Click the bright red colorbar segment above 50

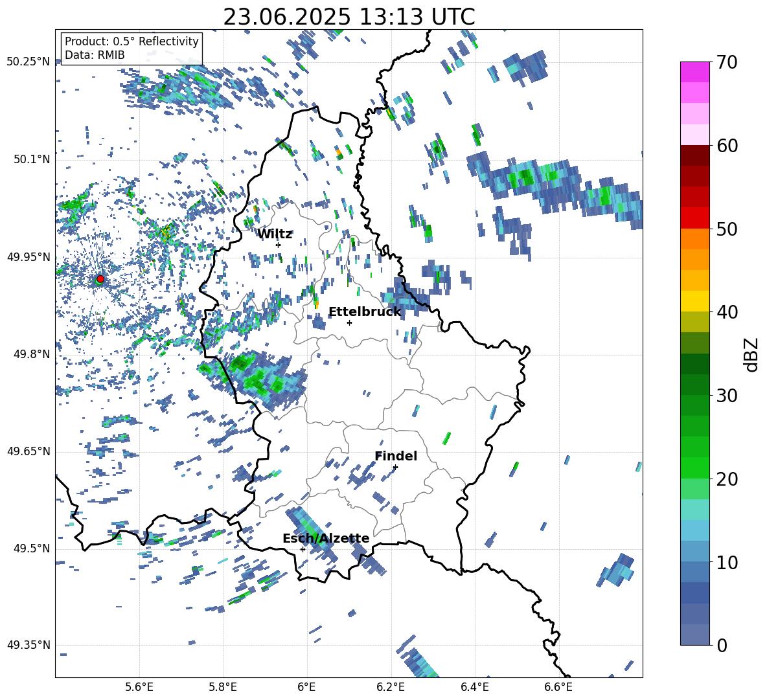[x=694, y=218]
